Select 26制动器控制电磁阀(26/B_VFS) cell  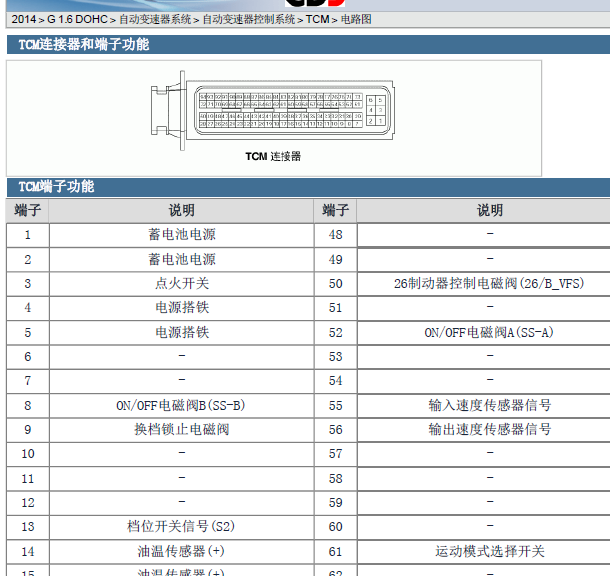pos(484,284)
